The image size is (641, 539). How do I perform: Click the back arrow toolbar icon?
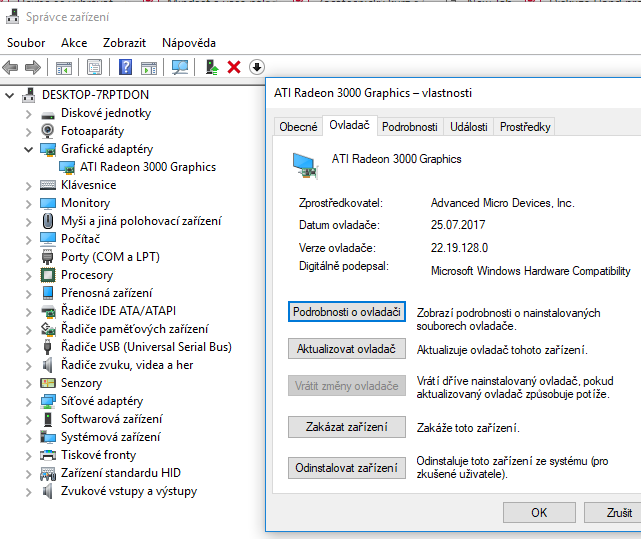coord(11,67)
